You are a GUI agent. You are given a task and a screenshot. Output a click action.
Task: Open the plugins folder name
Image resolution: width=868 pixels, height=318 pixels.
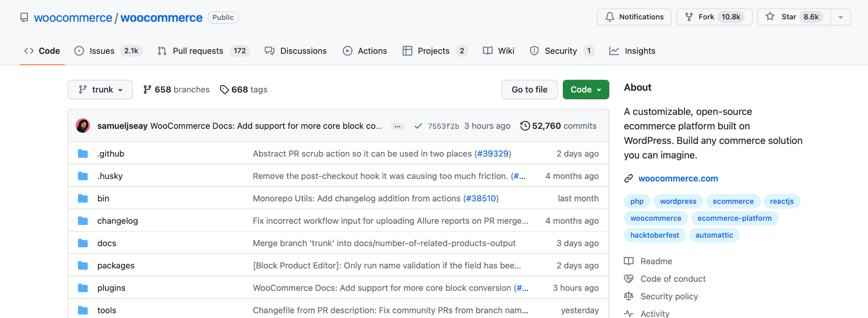[x=111, y=288]
